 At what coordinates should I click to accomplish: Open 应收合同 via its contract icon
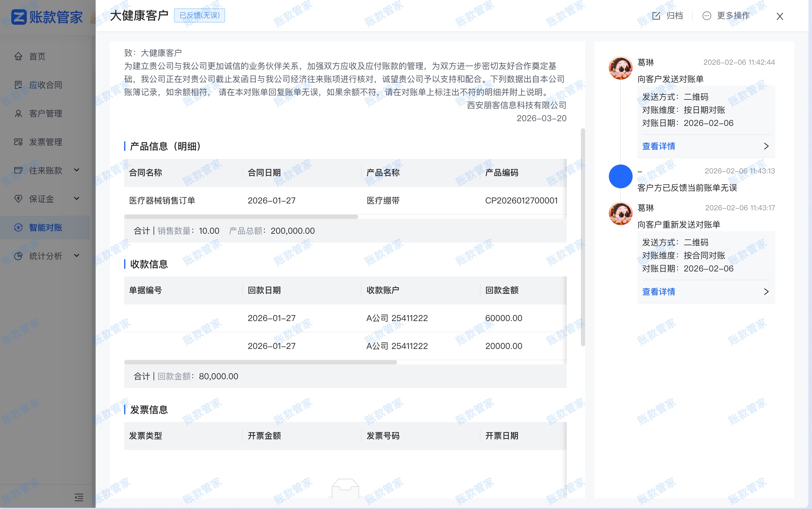(x=18, y=85)
